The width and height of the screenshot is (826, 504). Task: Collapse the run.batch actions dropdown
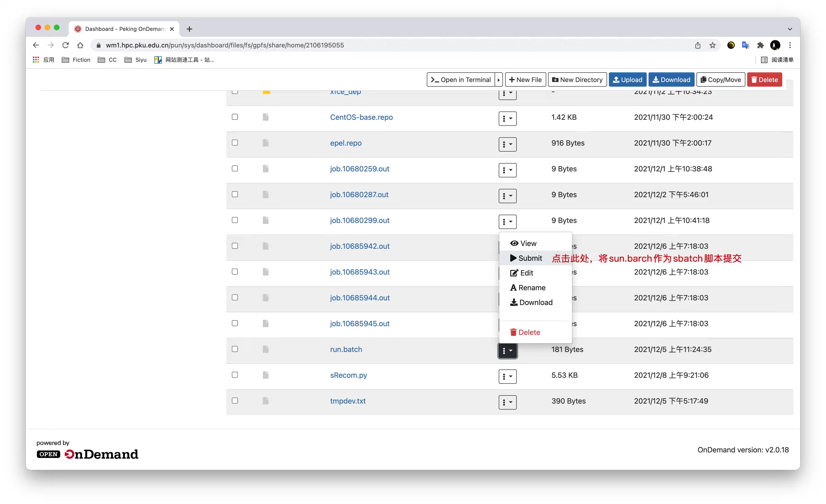click(507, 351)
